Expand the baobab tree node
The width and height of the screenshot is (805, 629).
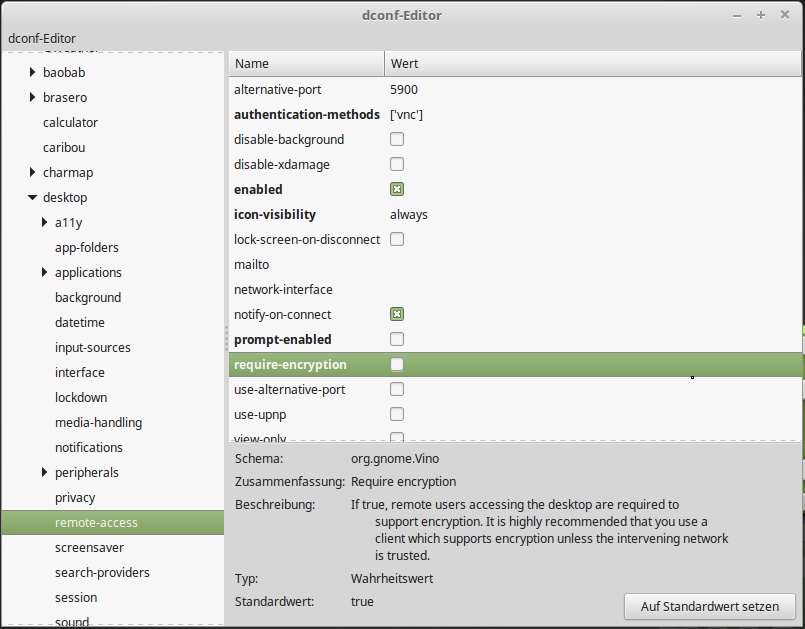click(33, 72)
